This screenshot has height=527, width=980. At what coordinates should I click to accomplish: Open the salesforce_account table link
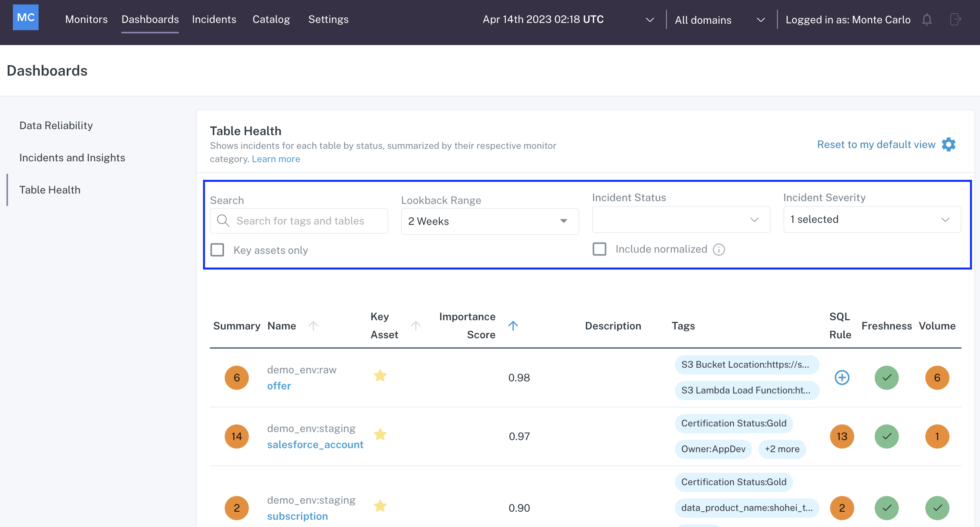(315, 445)
